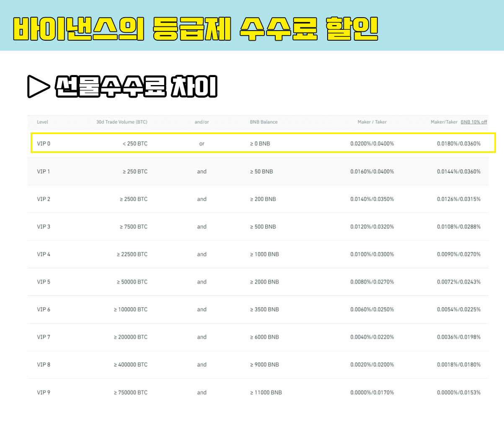Select the VIP 9 level cell
The width and height of the screenshot is (504, 440).
pyautogui.click(x=44, y=393)
